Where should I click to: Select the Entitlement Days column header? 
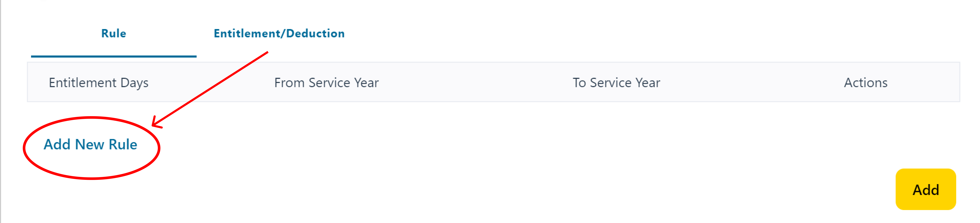(99, 83)
